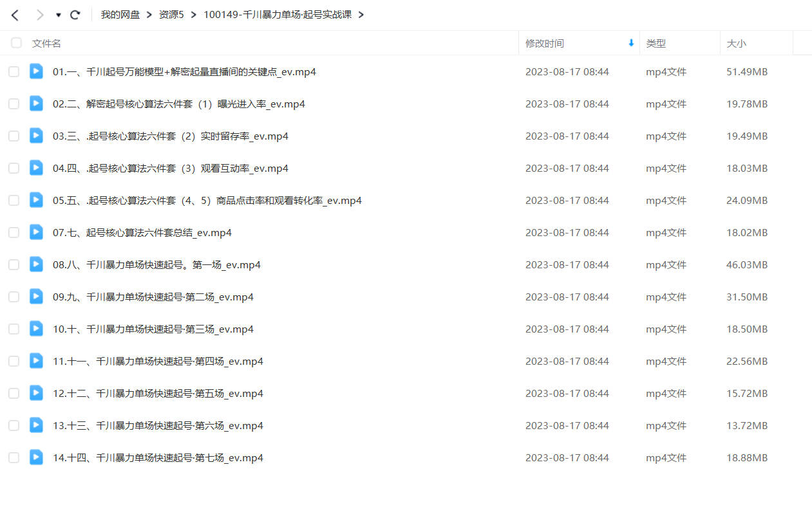
Task: Click video icon of 12.十二 第五场 file
Action: (x=36, y=393)
